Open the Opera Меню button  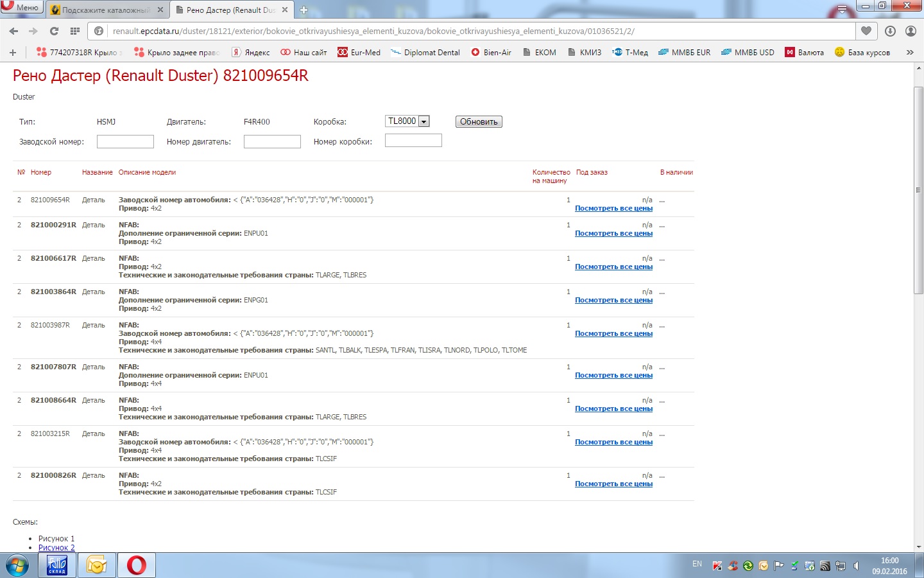coord(22,7)
